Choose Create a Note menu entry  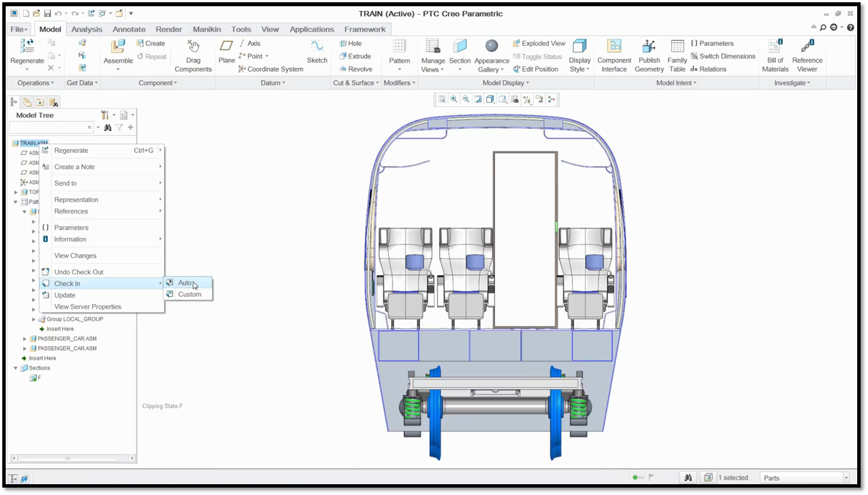click(102, 167)
